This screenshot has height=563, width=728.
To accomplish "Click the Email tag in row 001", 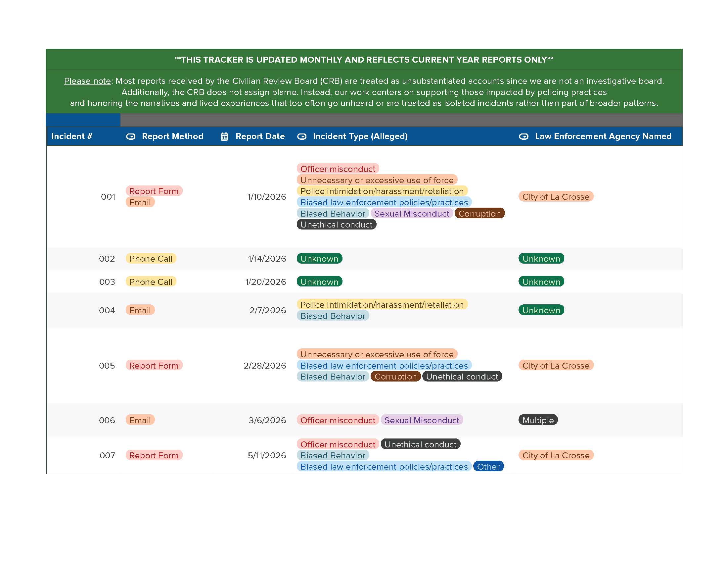I will point(140,202).
